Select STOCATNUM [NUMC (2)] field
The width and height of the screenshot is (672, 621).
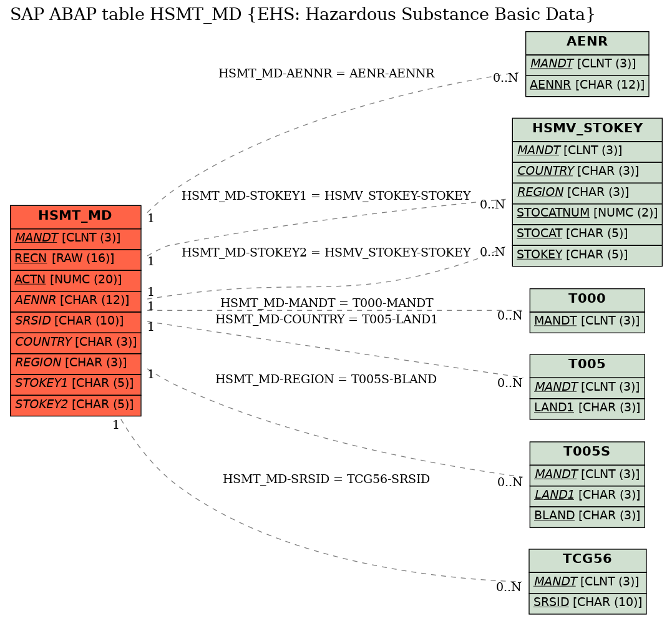pyautogui.click(x=587, y=214)
